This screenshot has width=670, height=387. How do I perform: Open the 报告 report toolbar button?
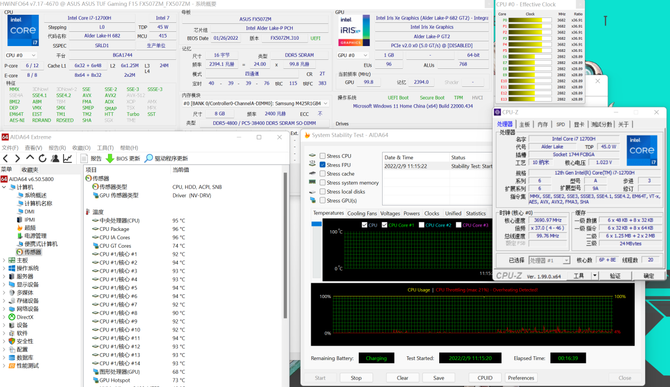point(91,158)
